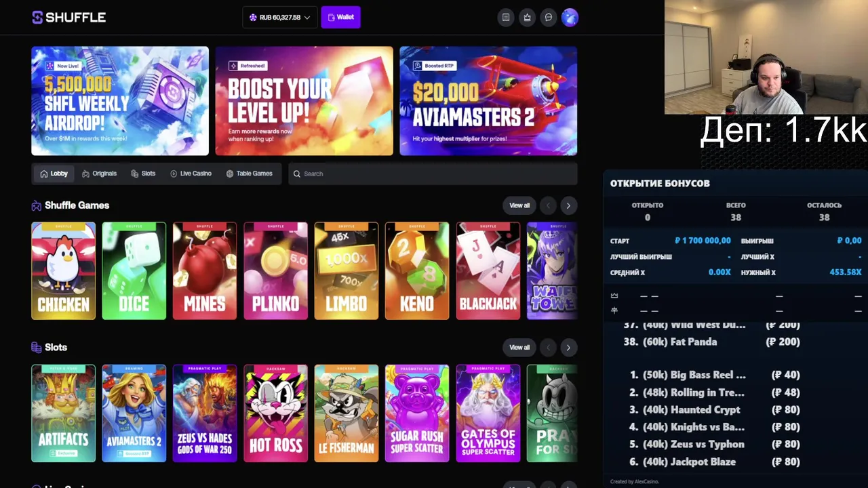Open the Pray For Six slot

552,413
